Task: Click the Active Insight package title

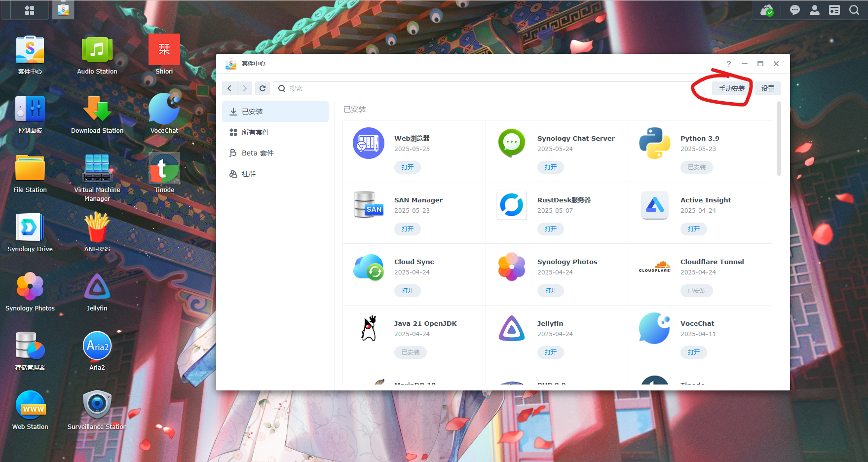Action: (706, 200)
